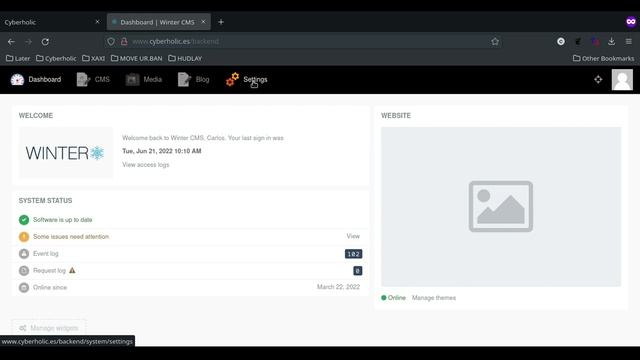Close the Dashboard Winter CMS tab
This screenshot has width=640, height=360.
(203, 22)
